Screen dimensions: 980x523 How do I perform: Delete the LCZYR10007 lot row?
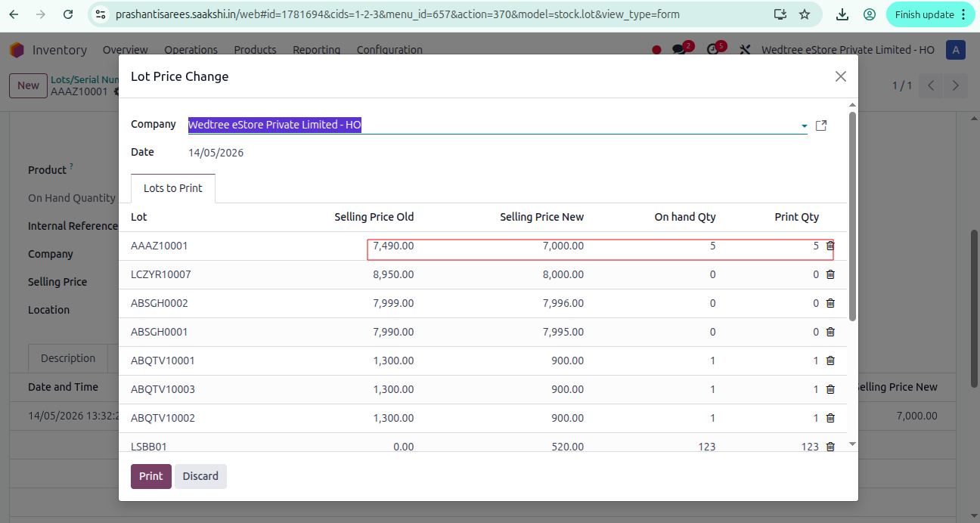coord(830,274)
